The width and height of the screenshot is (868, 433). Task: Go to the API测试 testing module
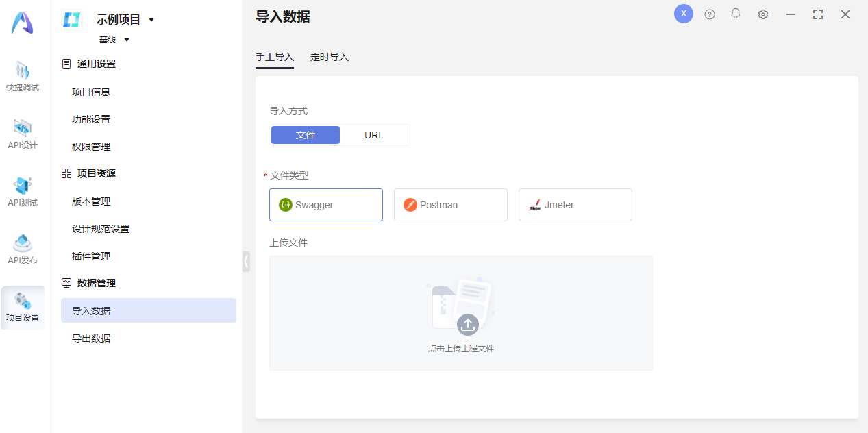pyautogui.click(x=23, y=191)
